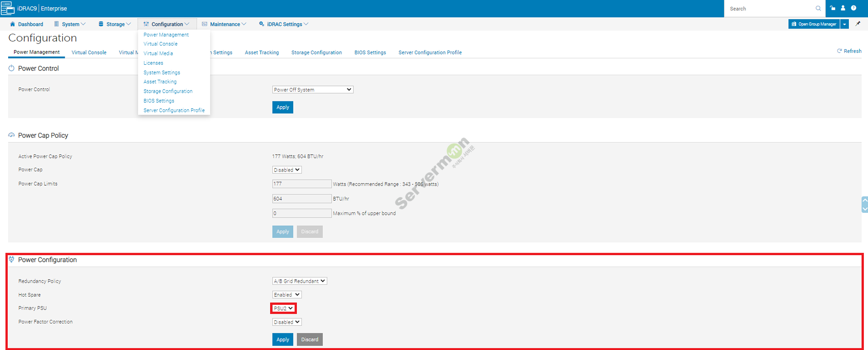The height and width of the screenshot is (350, 868).
Task: Click the pin icon near Group Manager
Action: click(858, 24)
